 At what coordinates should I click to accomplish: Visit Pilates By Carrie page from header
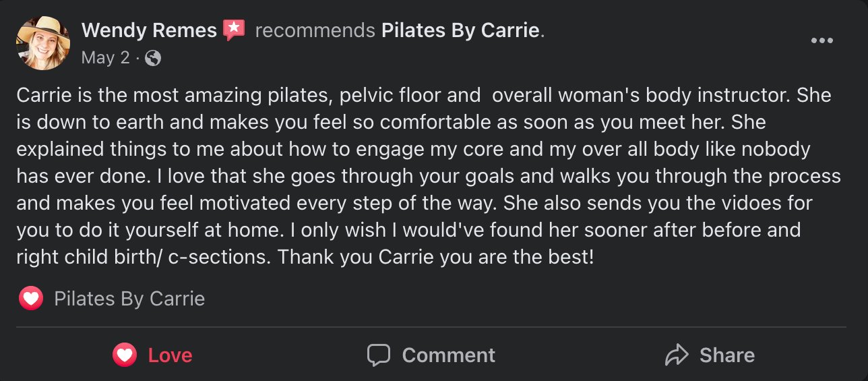(x=460, y=30)
